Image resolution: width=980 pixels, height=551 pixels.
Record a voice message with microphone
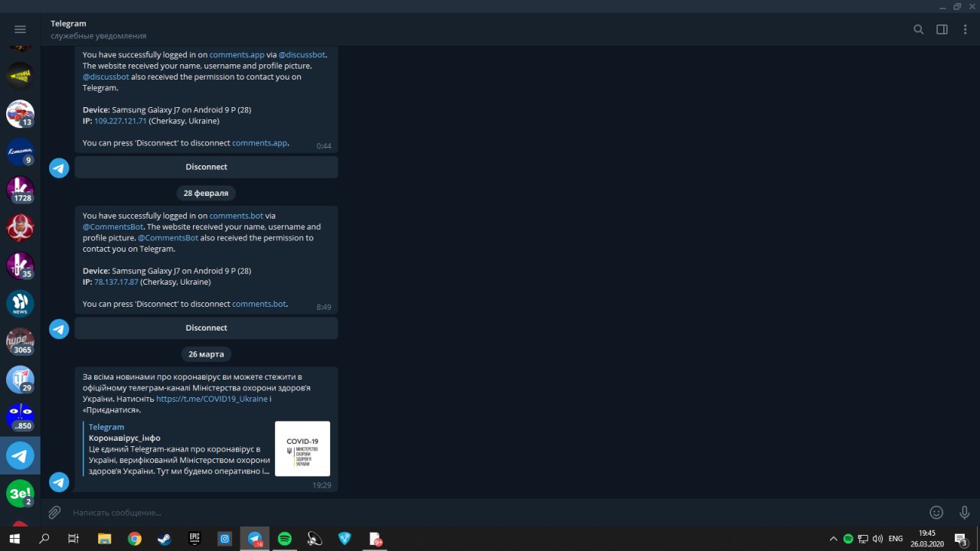tap(965, 512)
